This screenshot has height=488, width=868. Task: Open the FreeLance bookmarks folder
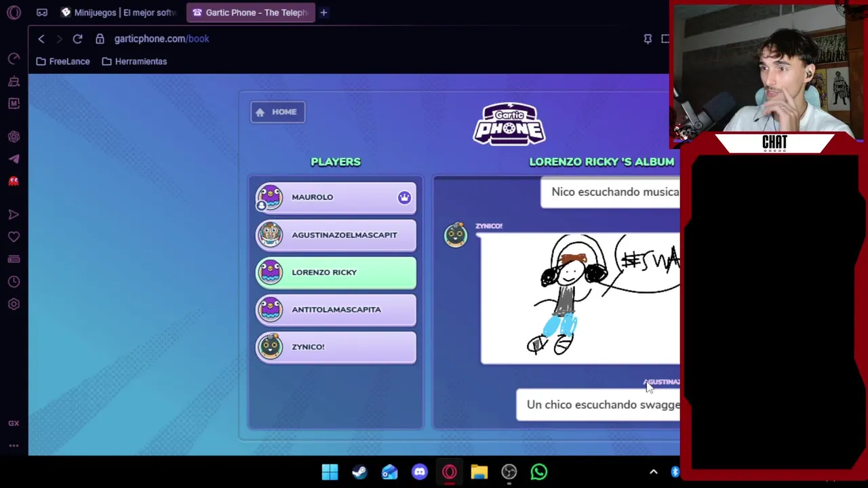tap(62, 61)
